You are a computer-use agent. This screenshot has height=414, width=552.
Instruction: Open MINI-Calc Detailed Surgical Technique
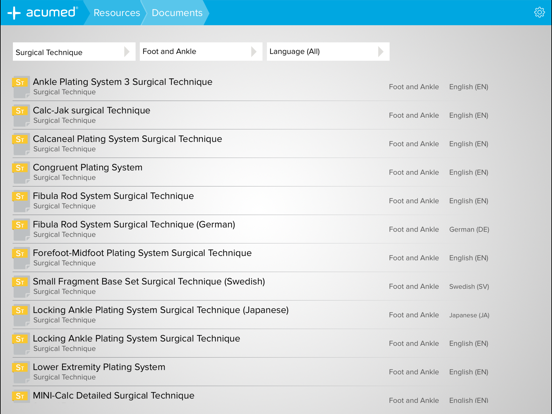tap(113, 395)
